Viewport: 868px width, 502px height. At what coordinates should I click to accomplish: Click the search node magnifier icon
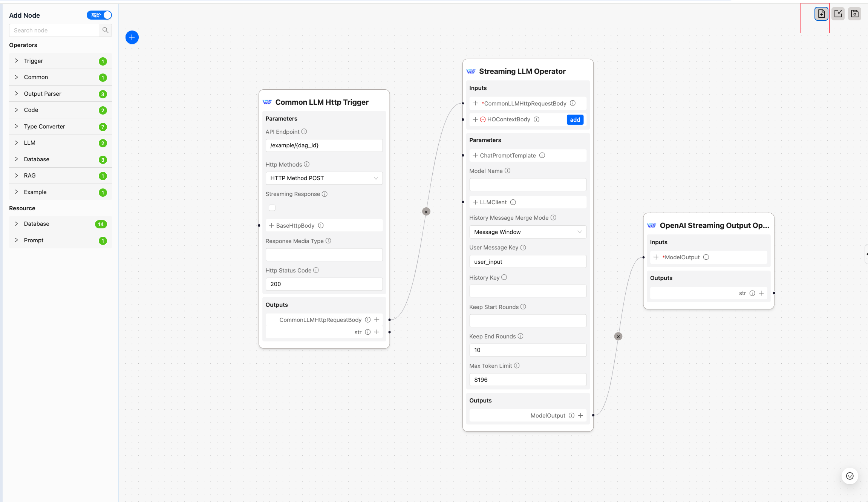(x=106, y=30)
